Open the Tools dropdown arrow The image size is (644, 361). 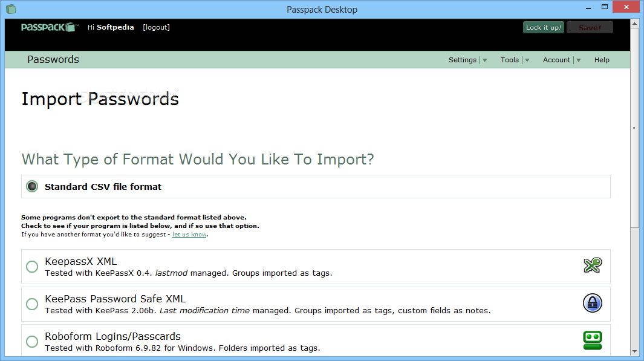point(527,60)
